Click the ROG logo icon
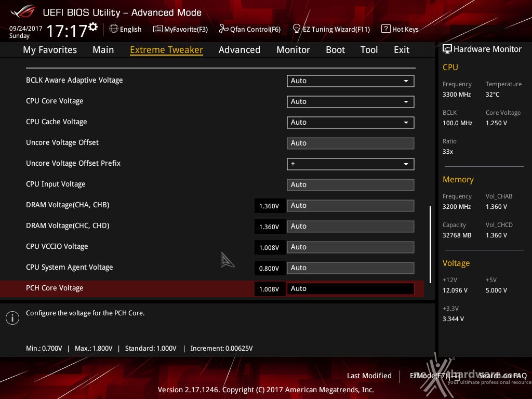 22,11
